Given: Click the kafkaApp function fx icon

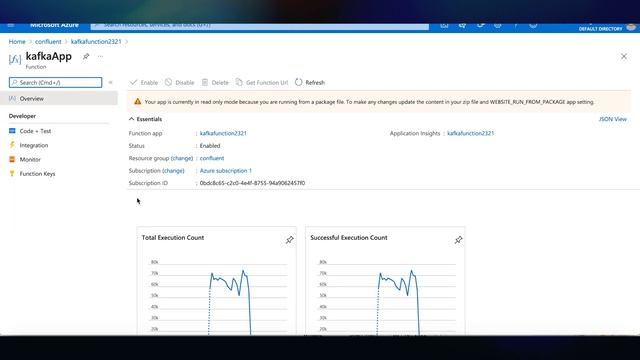Looking at the screenshot, I should coord(15,60).
